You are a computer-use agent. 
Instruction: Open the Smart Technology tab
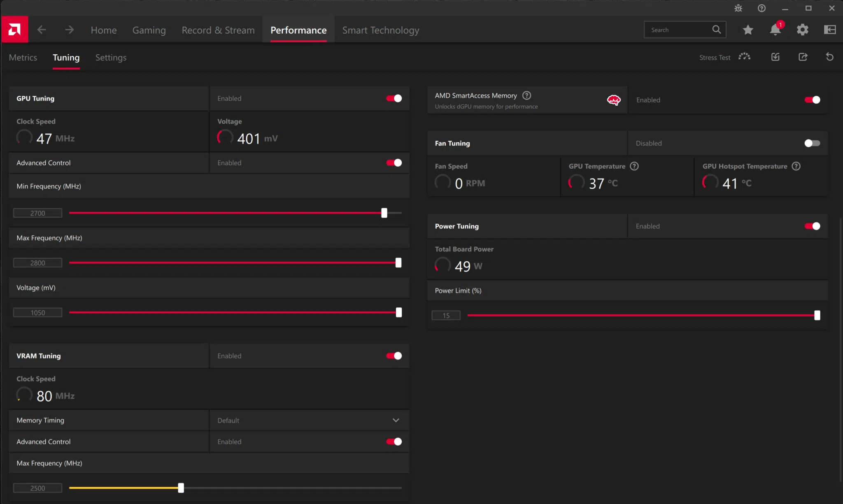coord(381,30)
